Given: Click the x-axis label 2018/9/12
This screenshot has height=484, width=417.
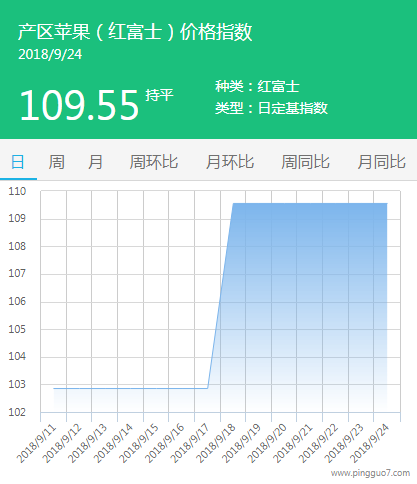Looking at the screenshot, I should point(61,443).
